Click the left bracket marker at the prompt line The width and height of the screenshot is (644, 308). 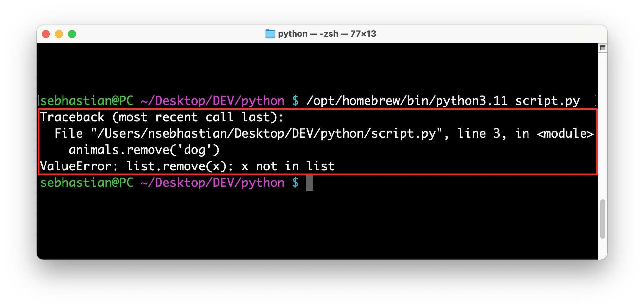tap(38, 100)
